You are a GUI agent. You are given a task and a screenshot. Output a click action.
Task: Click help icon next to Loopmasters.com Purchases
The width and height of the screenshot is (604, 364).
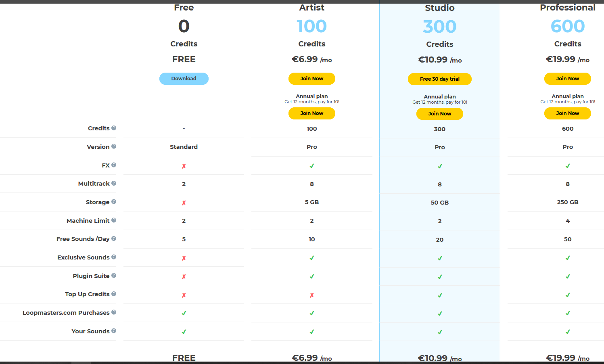coord(114,312)
